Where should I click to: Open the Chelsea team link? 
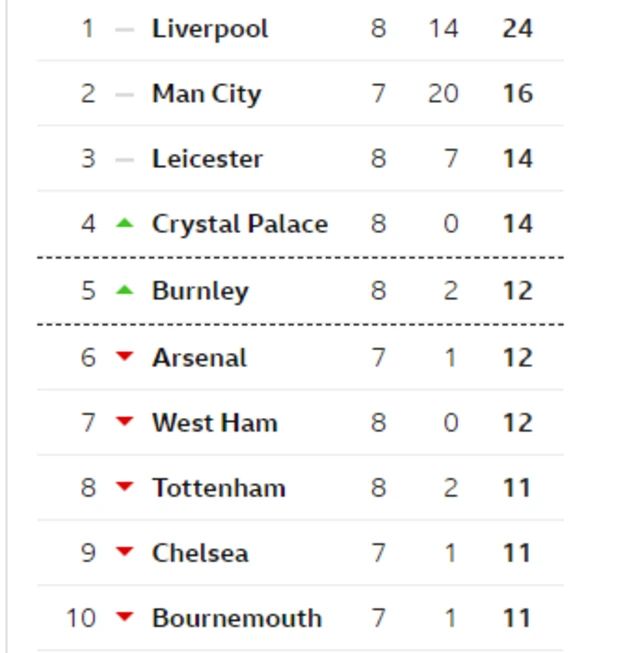coord(200,553)
